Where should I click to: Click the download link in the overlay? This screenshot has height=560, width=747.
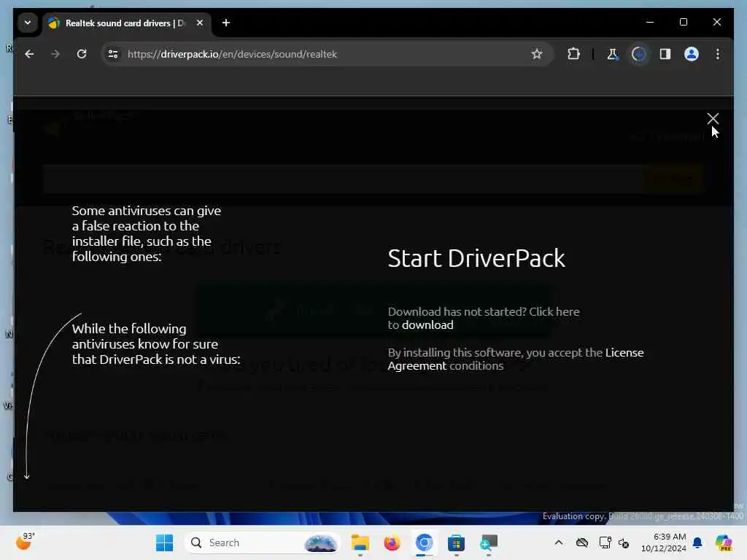(x=427, y=324)
